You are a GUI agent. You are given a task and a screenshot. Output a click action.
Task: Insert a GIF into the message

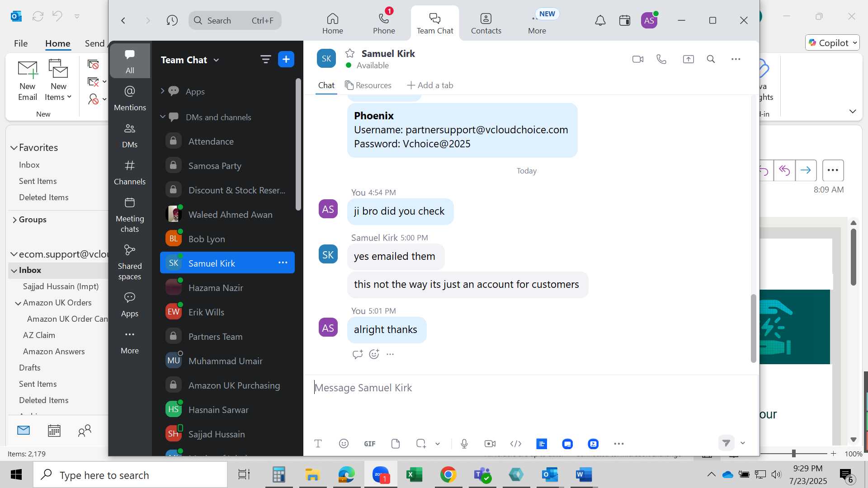tap(369, 444)
